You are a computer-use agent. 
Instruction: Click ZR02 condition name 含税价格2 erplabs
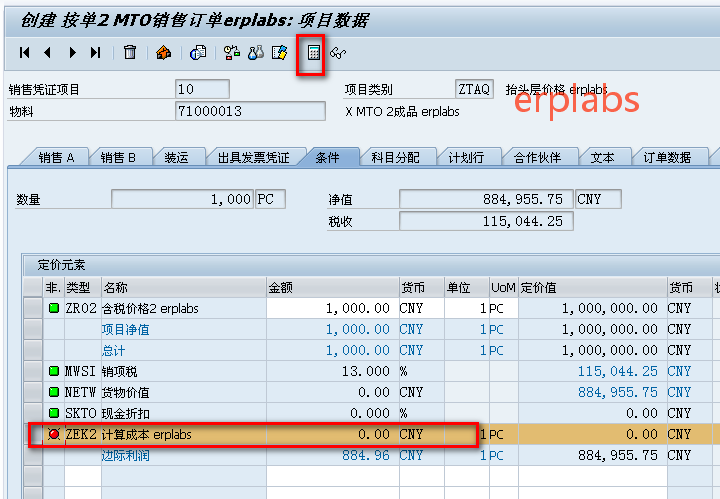(150, 308)
